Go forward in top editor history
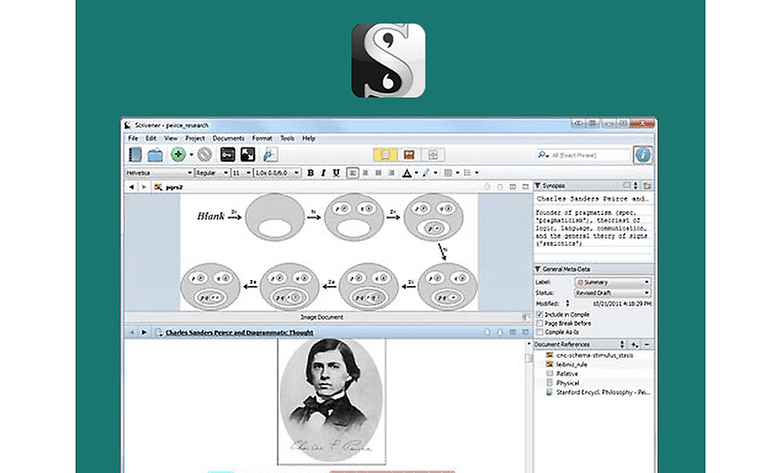 click(x=144, y=187)
